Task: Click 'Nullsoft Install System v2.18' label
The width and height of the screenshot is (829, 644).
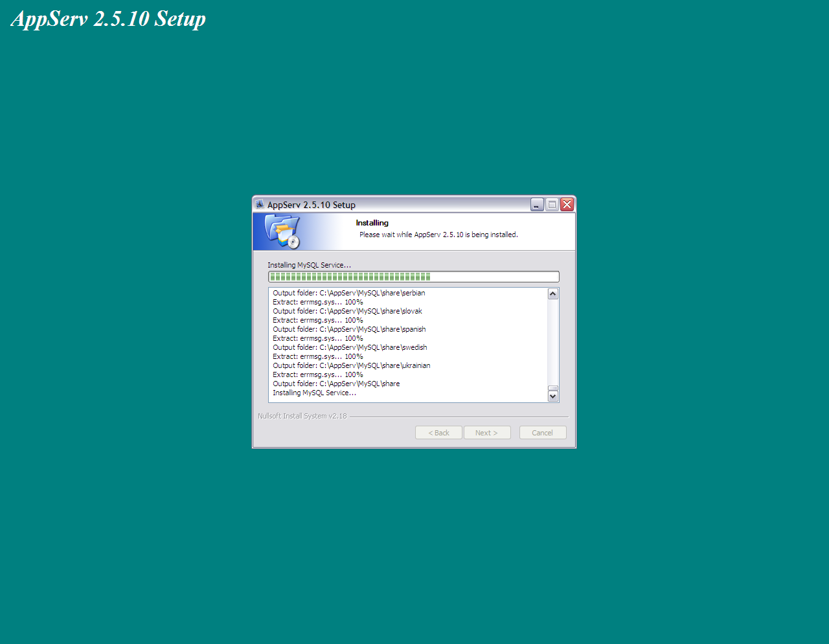Action: pyautogui.click(x=302, y=416)
